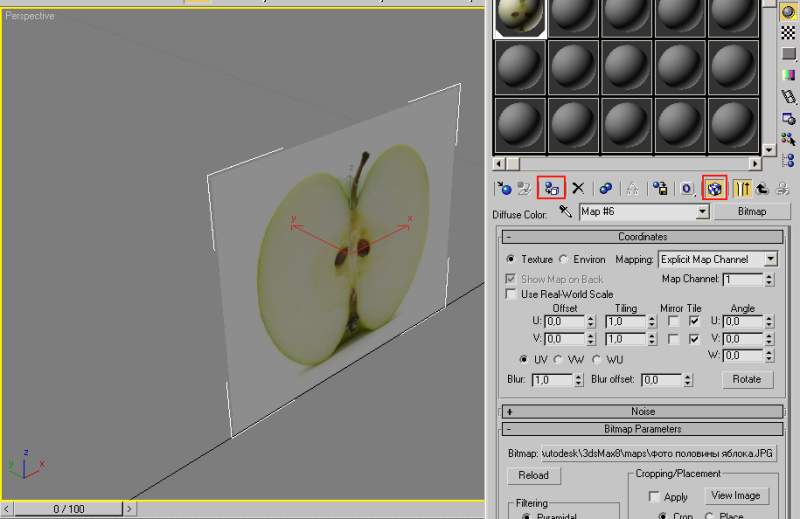This screenshot has height=519, width=800.
Task: Open Material Effects Channel flyout
Action: pyautogui.click(x=687, y=189)
